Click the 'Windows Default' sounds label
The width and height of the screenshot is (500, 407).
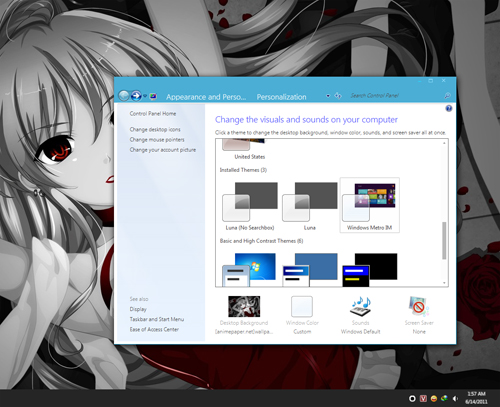361,332
